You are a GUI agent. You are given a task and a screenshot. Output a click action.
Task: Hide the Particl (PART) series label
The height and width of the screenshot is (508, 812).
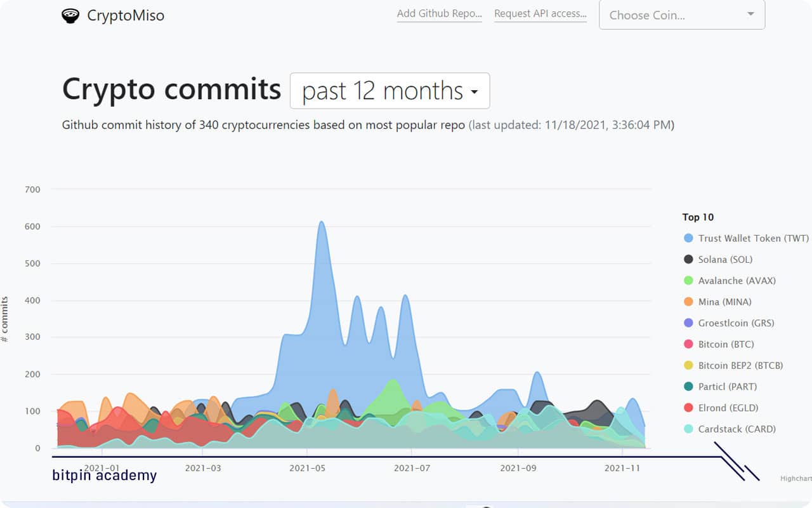(728, 387)
